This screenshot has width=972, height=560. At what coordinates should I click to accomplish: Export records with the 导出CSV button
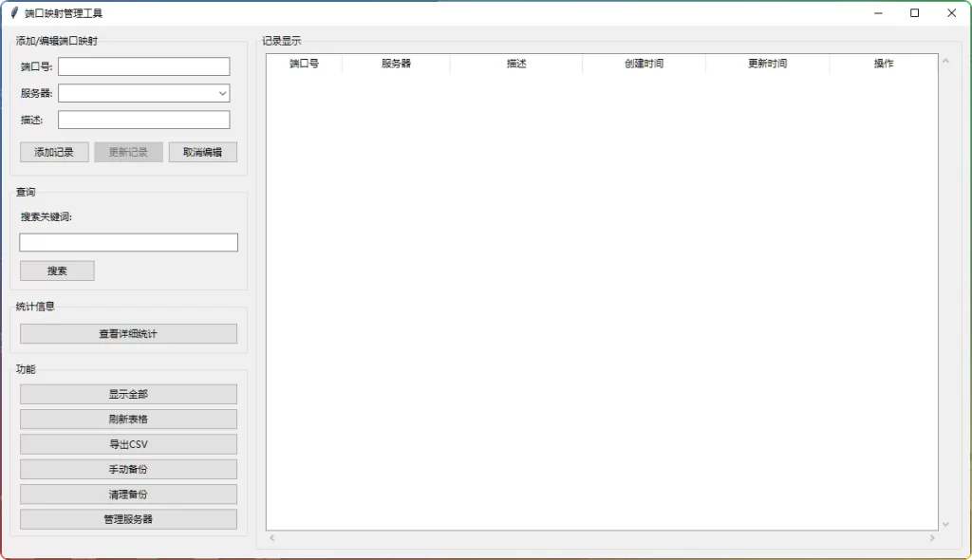128,443
